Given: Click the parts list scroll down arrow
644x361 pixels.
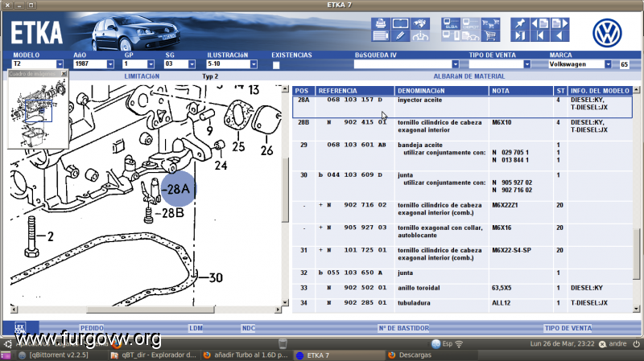Looking at the screenshot, I should pos(636,309).
